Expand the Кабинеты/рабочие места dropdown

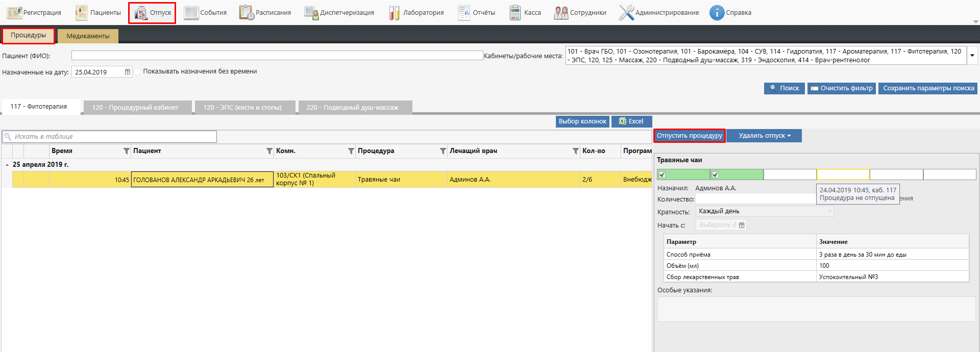[972, 56]
